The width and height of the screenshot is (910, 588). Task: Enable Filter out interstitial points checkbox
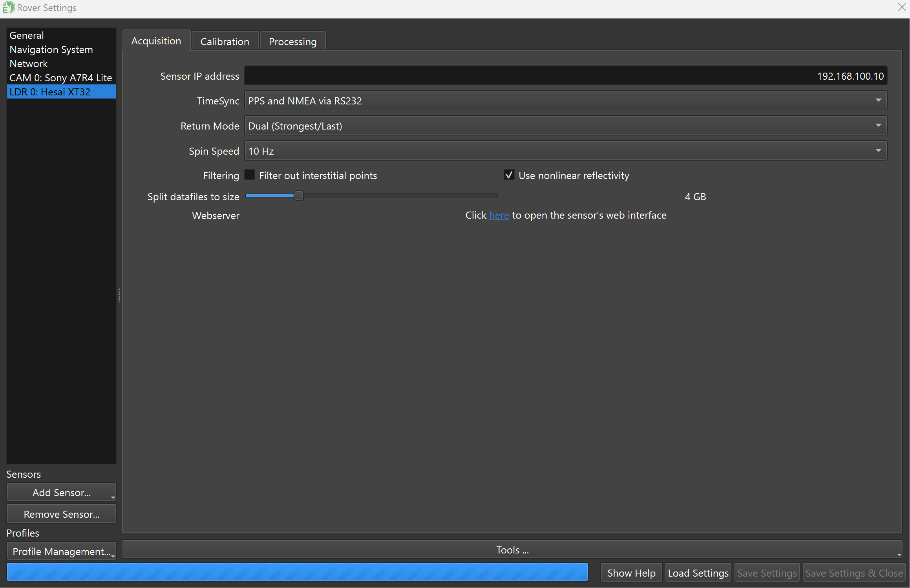coord(250,175)
